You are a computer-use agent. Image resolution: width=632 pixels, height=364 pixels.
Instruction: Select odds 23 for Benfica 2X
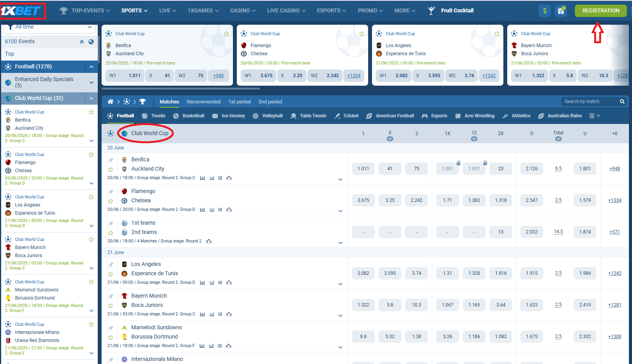[501, 169]
